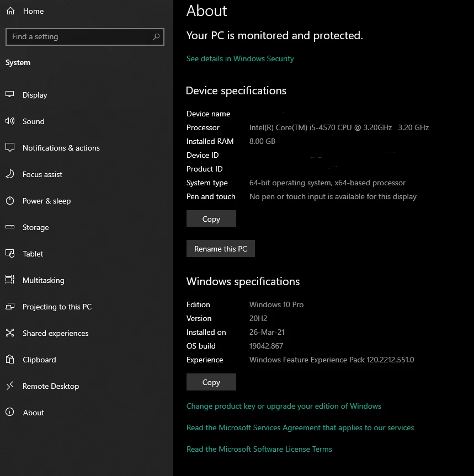
Task: Click the Display monitor icon
Action: [10, 94]
